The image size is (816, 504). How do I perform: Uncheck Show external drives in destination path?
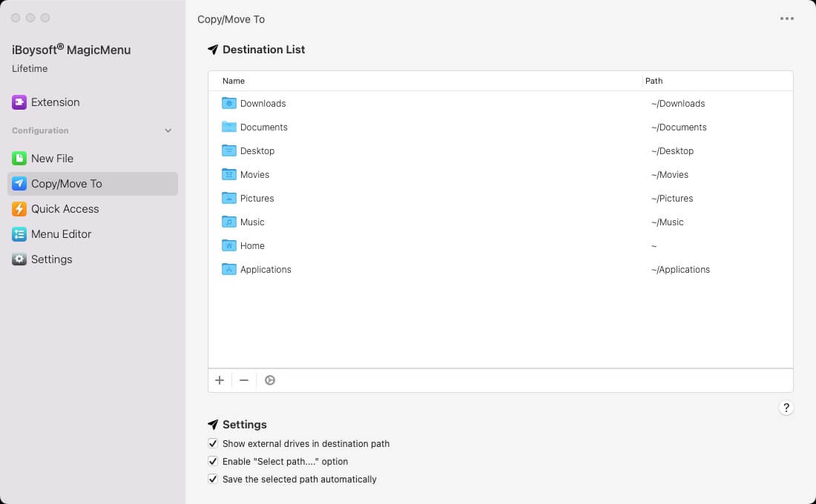pos(213,443)
